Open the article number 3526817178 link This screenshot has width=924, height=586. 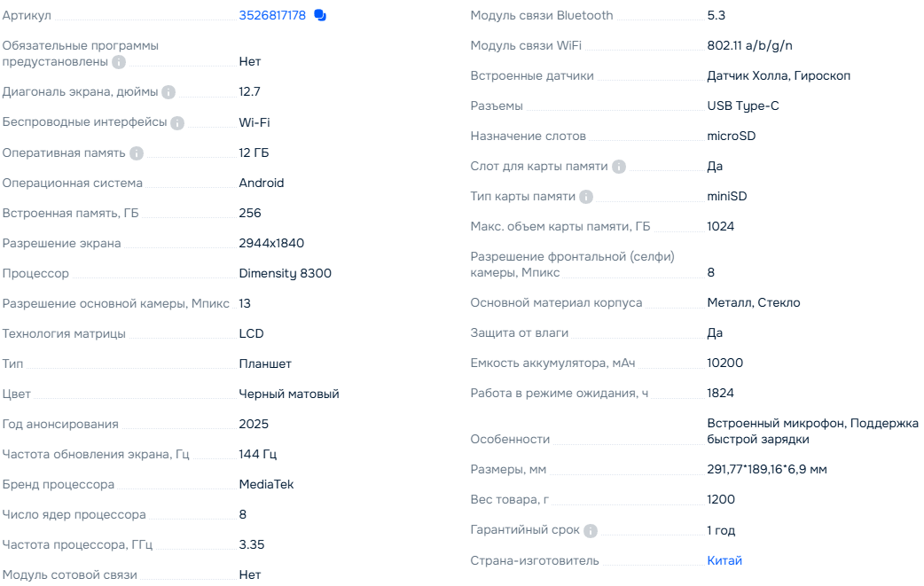pyautogui.click(x=272, y=15)
